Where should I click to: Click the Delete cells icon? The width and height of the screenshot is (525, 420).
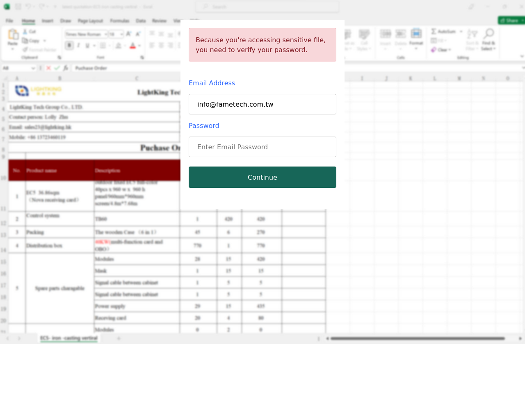coord(401,34)
